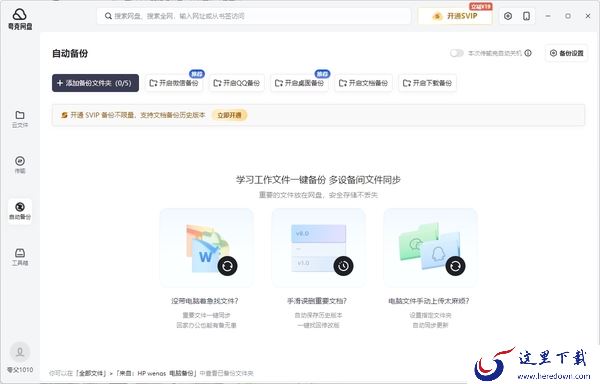Screen dimensions: 600x384
Task: Open the 工具箱 toolbox sidebar section
Action: [x=20, y=257]
